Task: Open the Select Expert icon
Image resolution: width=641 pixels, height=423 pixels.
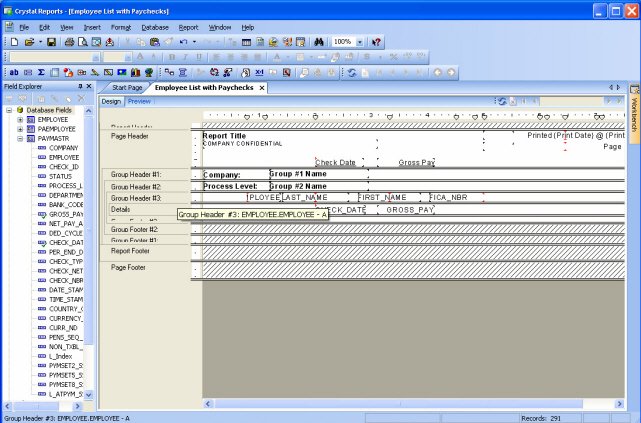Action: pyautogui.click(x=228, y=72)
